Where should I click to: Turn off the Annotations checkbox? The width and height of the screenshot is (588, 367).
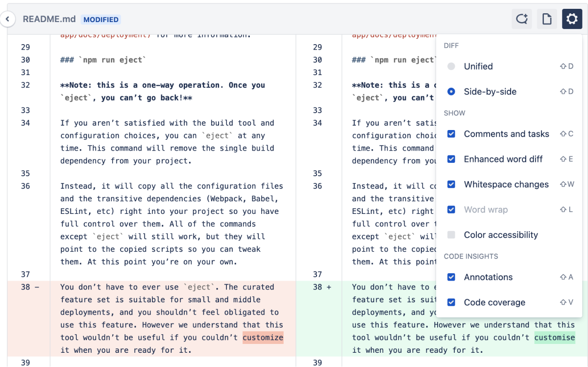coord(451,277)
